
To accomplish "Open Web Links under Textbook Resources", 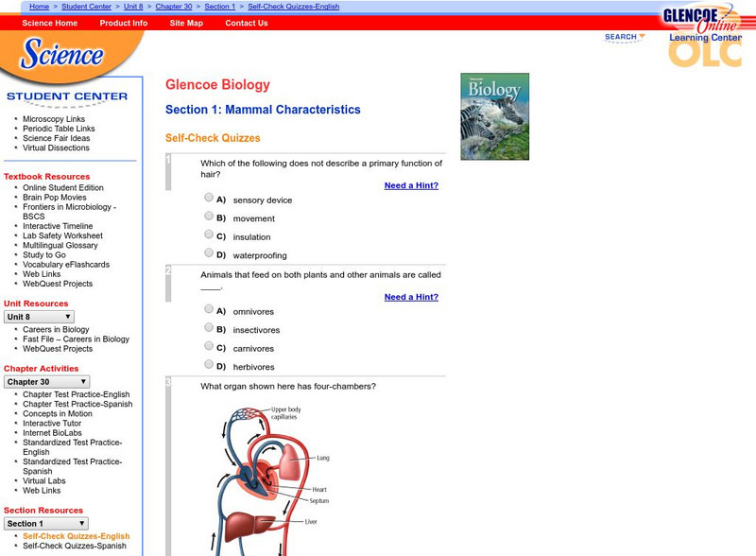I will click(42, 274).
